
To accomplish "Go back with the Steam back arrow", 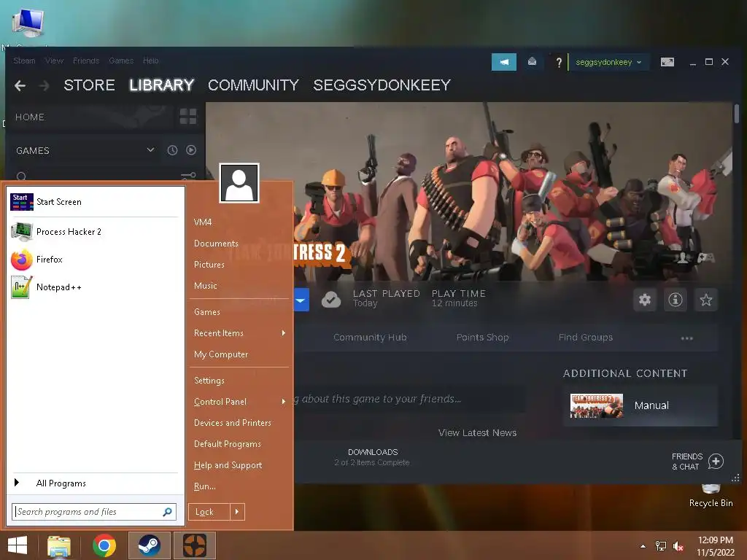I will point(20,86).
